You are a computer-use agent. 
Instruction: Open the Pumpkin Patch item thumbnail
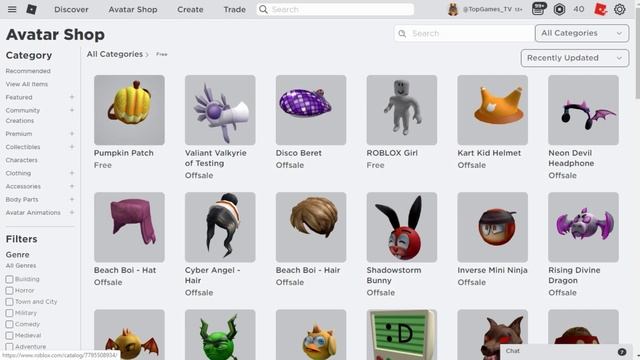coord(129,110)
